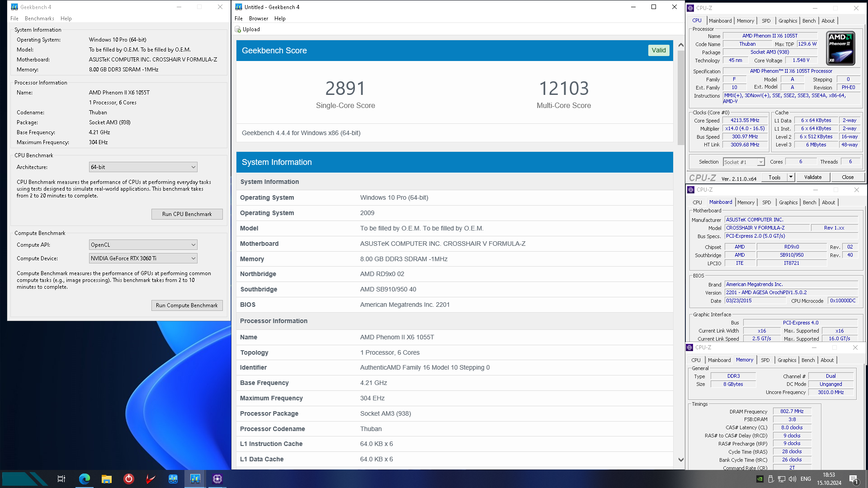The width and height of the screenshot is (868, 488).
Task: Click Run CPU Benchmark button
Action: tap(187, 214)
